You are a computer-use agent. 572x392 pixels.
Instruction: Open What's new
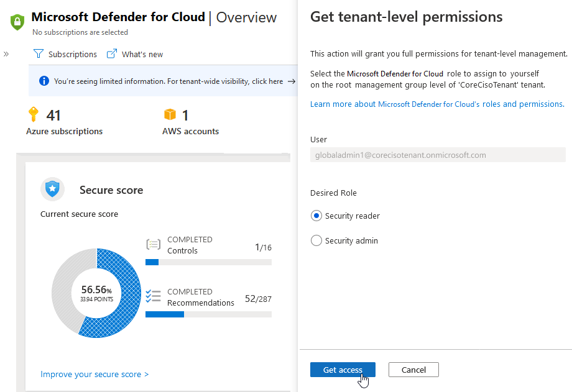tap(135, 54)
